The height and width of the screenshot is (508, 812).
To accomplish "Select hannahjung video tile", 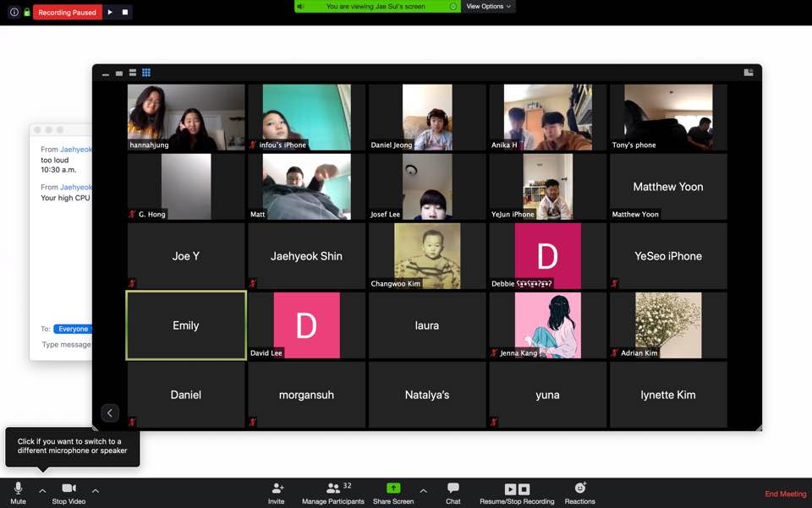I will [186, 117].
